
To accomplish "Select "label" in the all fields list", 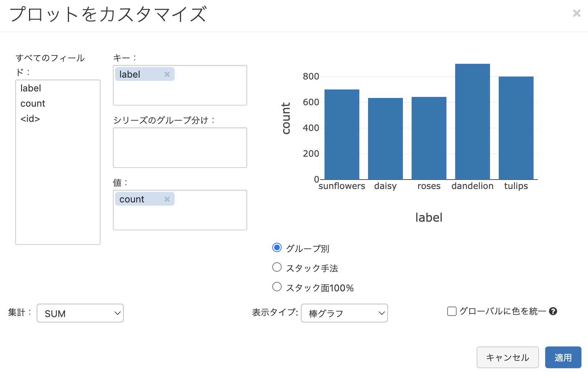I will pos(31,88).
